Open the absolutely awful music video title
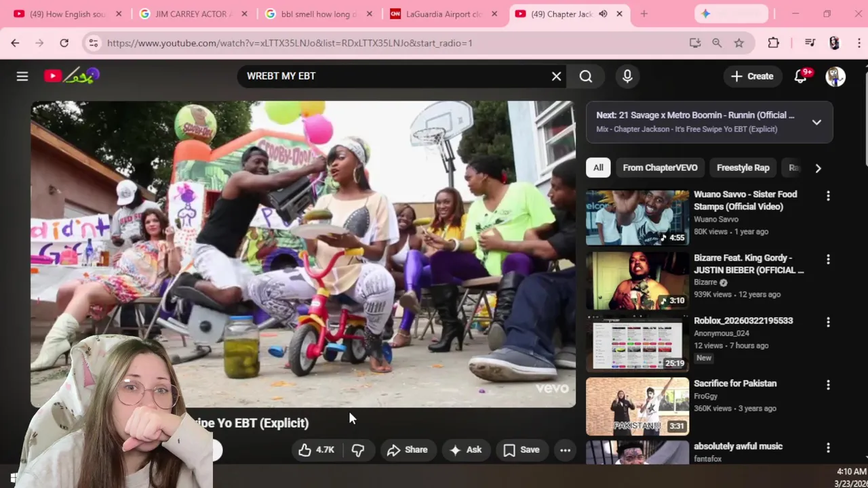 738,447
